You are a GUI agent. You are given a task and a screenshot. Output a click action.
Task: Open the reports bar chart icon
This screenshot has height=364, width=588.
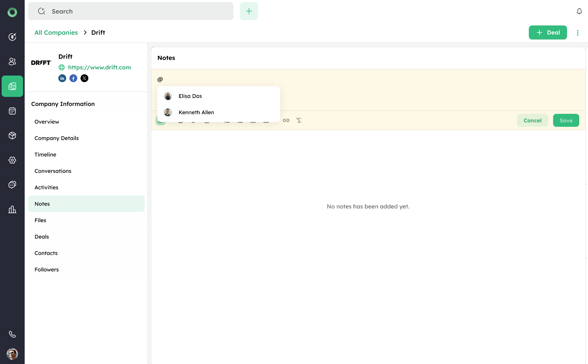[12, 210]
